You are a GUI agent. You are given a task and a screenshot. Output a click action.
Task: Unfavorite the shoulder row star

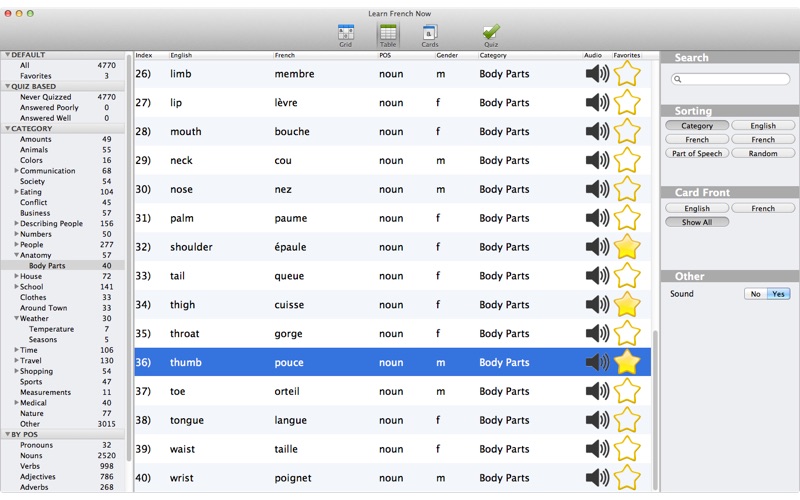(626, 247)
